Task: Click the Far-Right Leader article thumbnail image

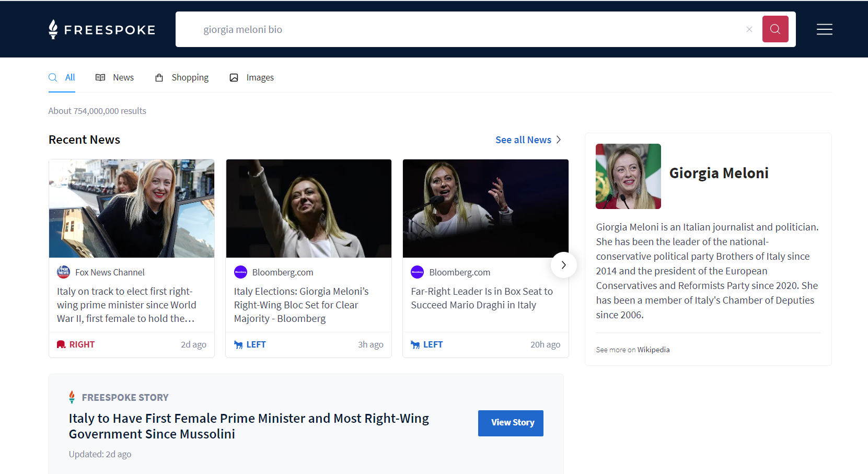Action: [x=485, y=209]
